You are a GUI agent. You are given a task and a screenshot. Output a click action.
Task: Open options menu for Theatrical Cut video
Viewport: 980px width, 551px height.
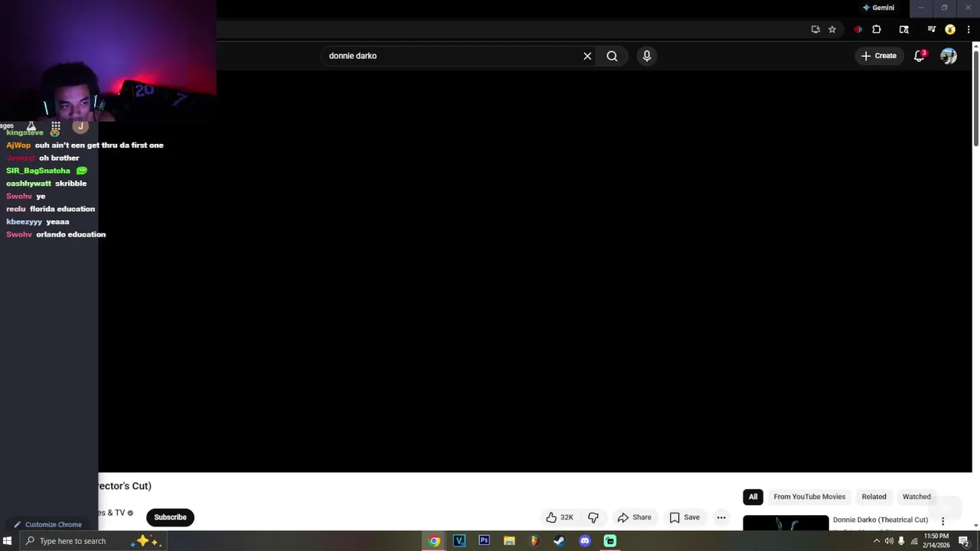(x=943, y=521)
